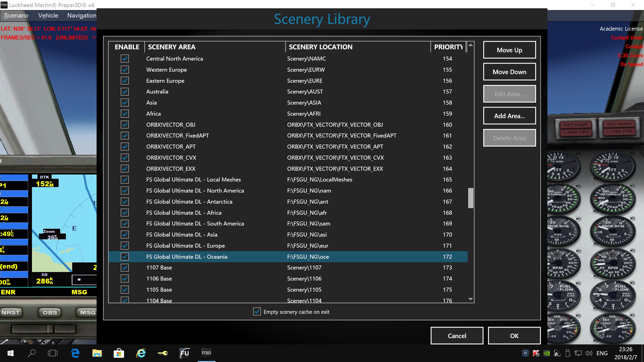Click the AS tray icon
Image resolution: width=644 pixels, height=362 pixels.
(525, 353)
